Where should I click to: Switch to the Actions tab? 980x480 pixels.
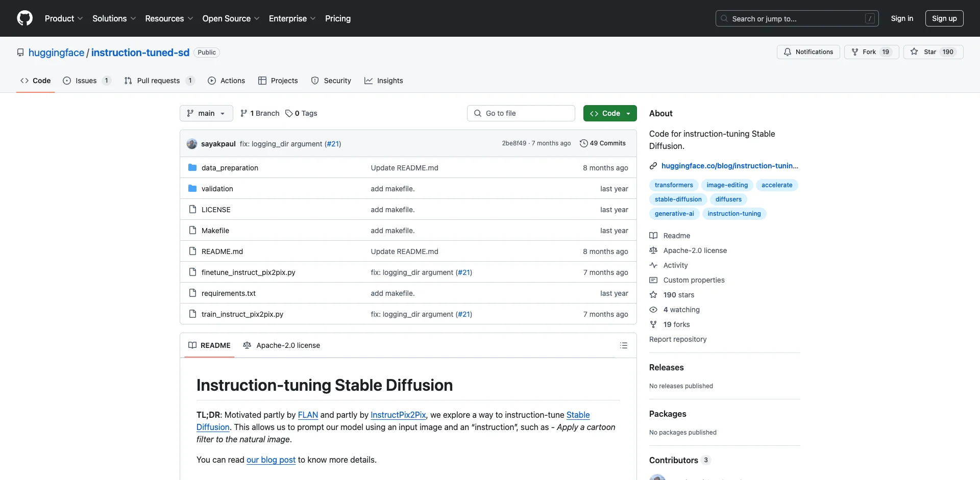(x=227, y=81)
